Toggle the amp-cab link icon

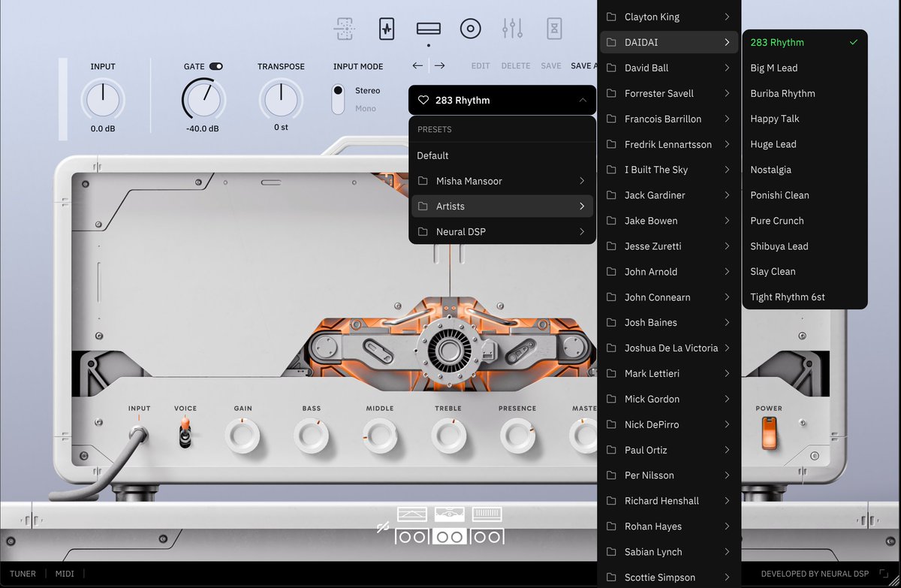[383, 528]
